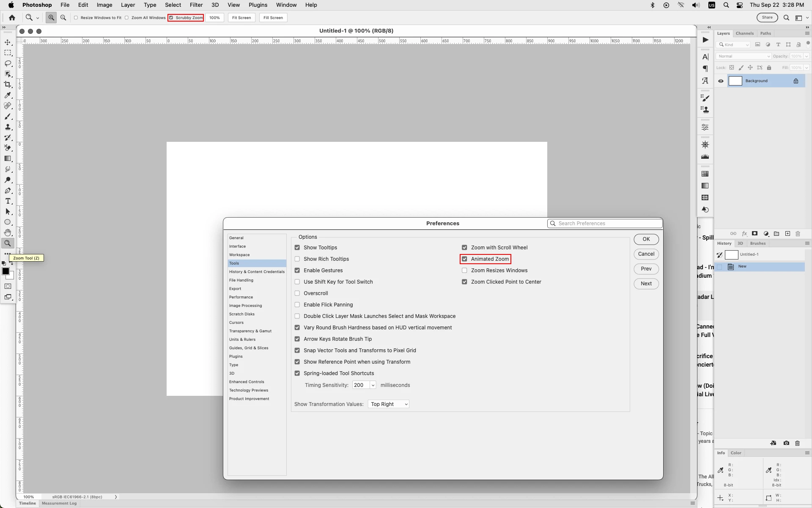
Task: Click the Fit Screen button
Action: tap(241, 18)
